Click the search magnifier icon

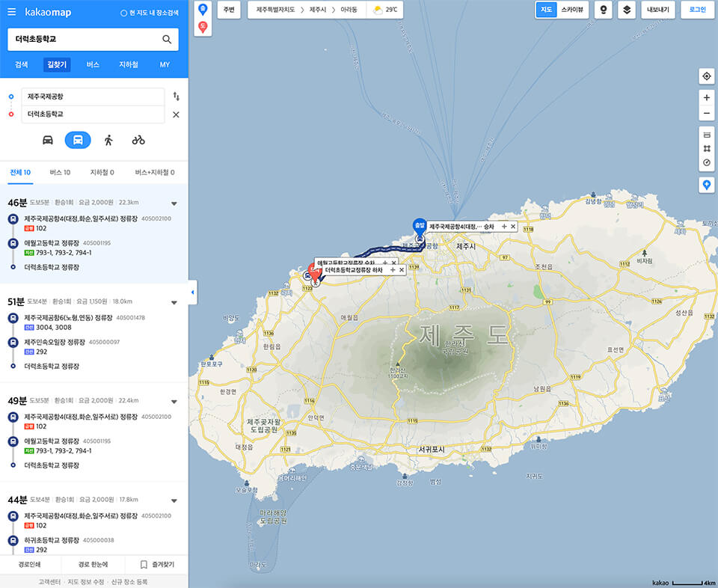tap(167, 40)
